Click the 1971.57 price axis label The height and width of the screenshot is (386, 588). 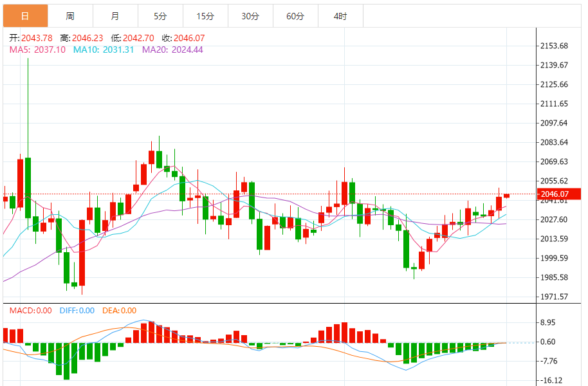[554, 297]
